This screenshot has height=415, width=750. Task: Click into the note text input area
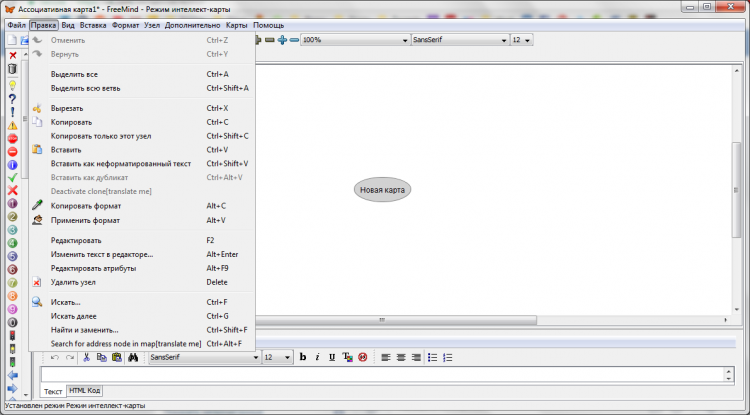pyautogui.click(x=381, y=374)
